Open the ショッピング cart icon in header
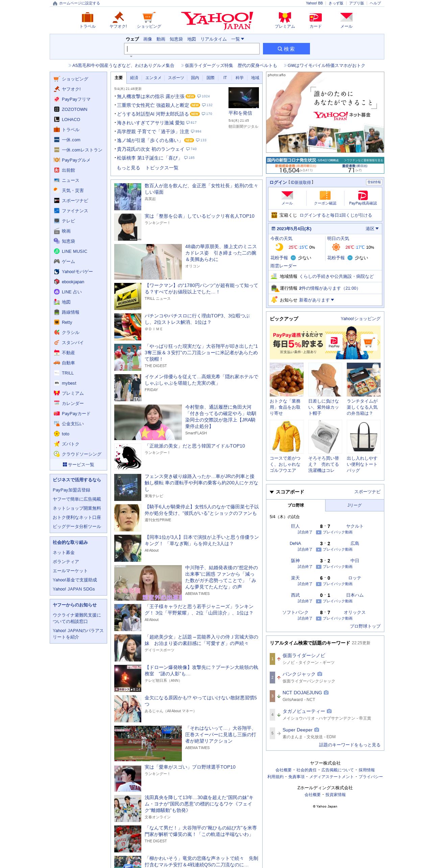434x868 pixels. 149,17
